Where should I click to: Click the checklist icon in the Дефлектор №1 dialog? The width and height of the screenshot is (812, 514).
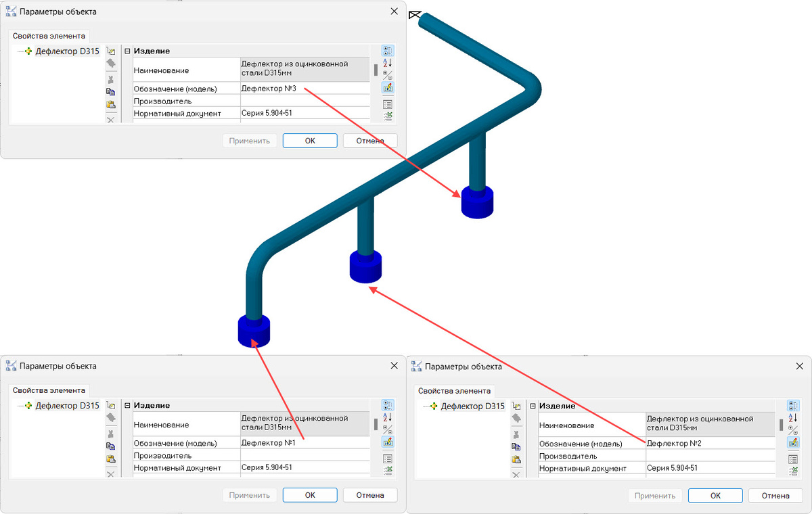tap(388, 471)
